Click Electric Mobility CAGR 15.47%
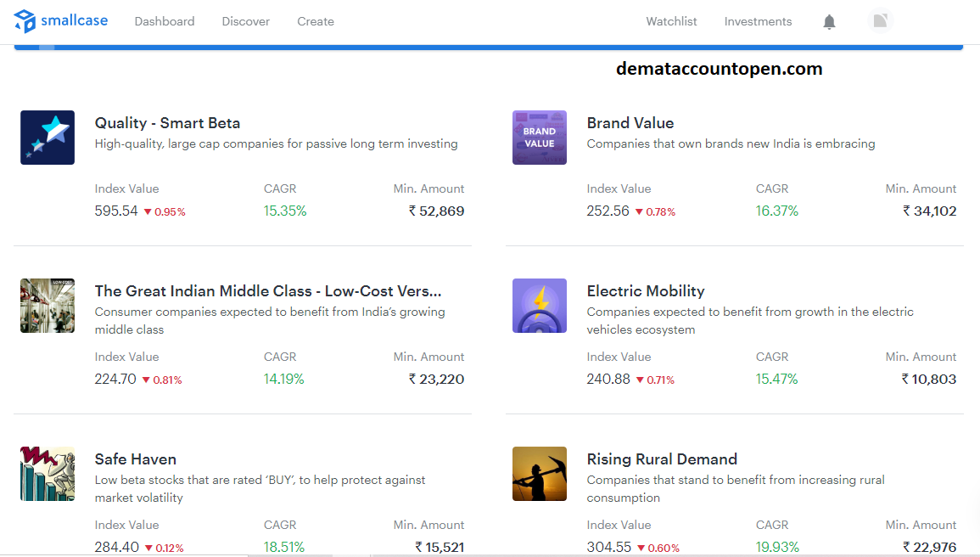The width and height of the screenshot is (980, 557). [x=777, y=380]
